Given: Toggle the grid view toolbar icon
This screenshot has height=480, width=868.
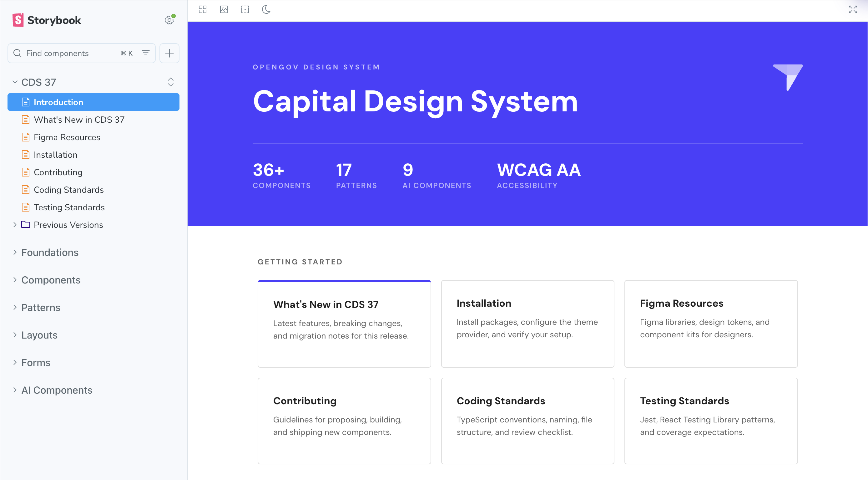Looking at the screenshot, I should tap(203, 9).
